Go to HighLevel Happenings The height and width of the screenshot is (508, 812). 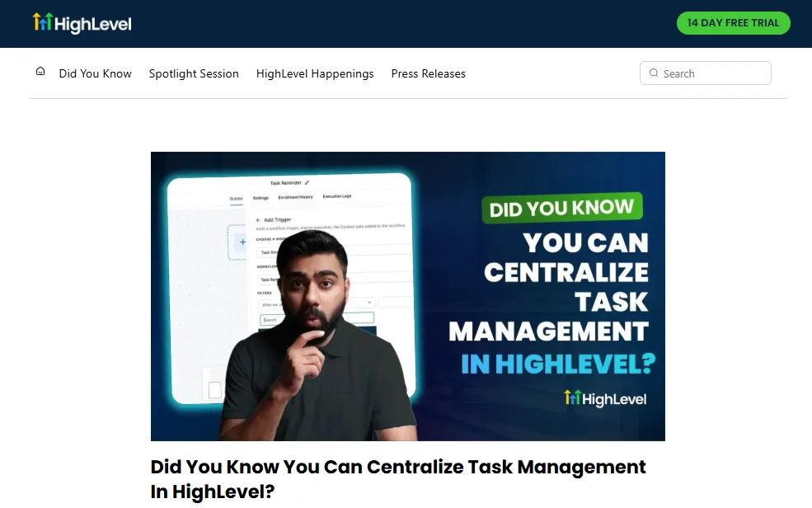coord(315,73)
